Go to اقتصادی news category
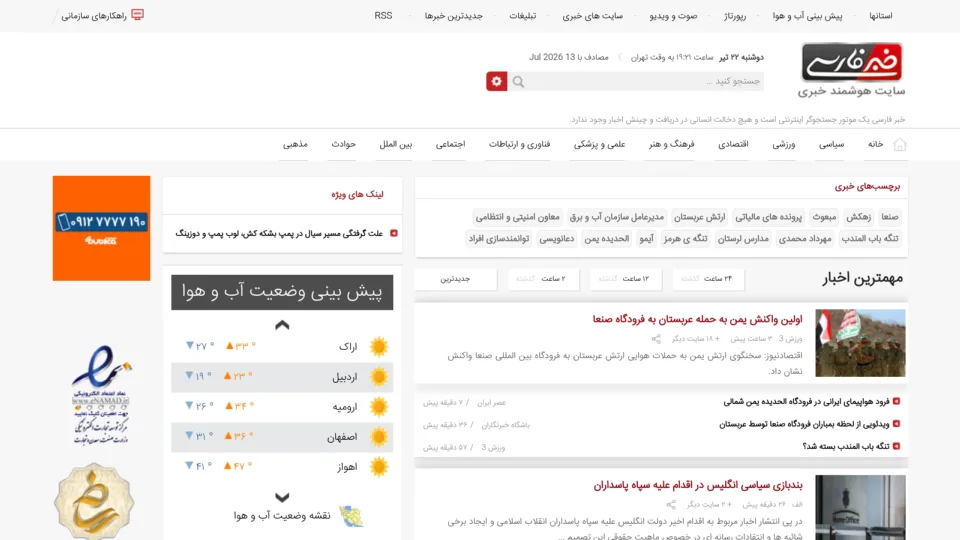This screenshot has height=540, width=960. coord(733,144)
